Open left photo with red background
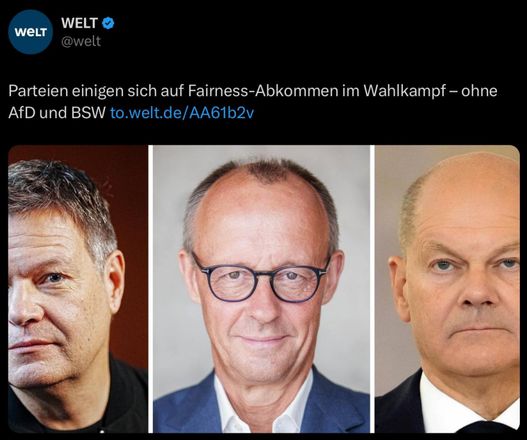 point(78,289)
